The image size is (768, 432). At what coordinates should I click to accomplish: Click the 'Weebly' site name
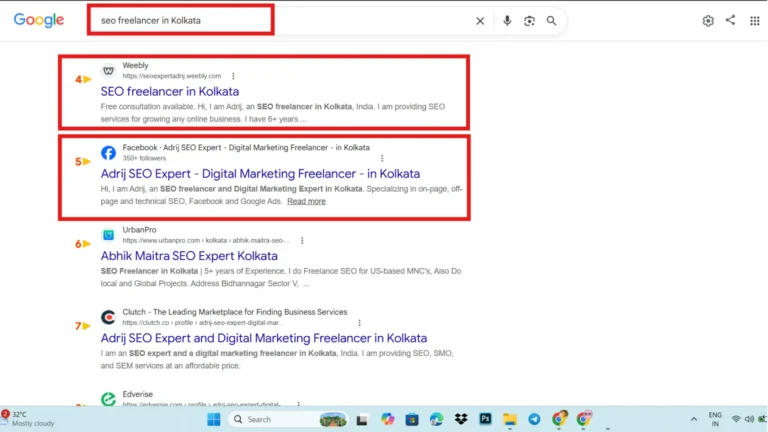pos(135,65)
